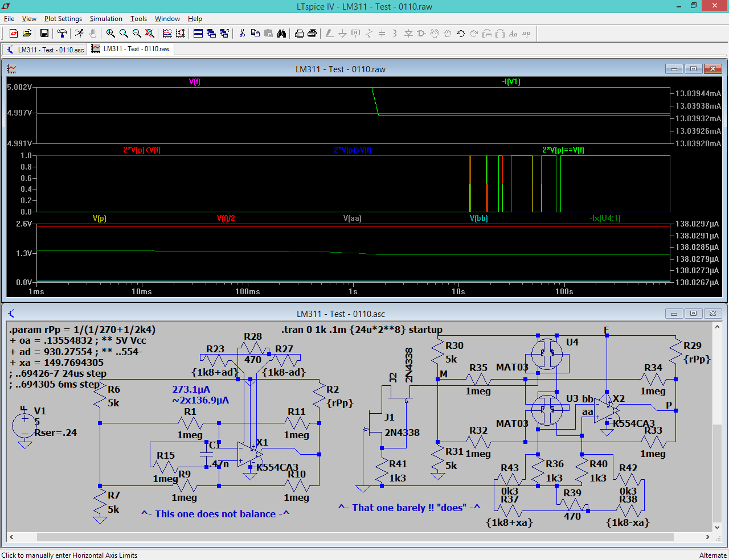Click the undo arrow icon
Screen dimensions: 729x560
coord(461,34)
